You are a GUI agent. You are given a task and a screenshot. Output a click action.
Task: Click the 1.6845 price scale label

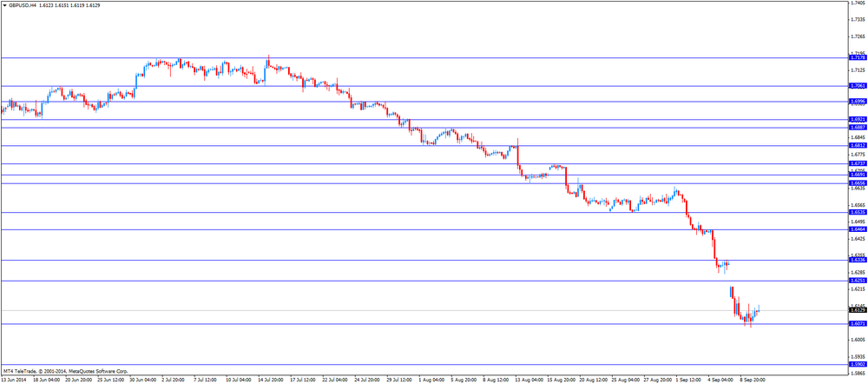(x=857, y=137)
